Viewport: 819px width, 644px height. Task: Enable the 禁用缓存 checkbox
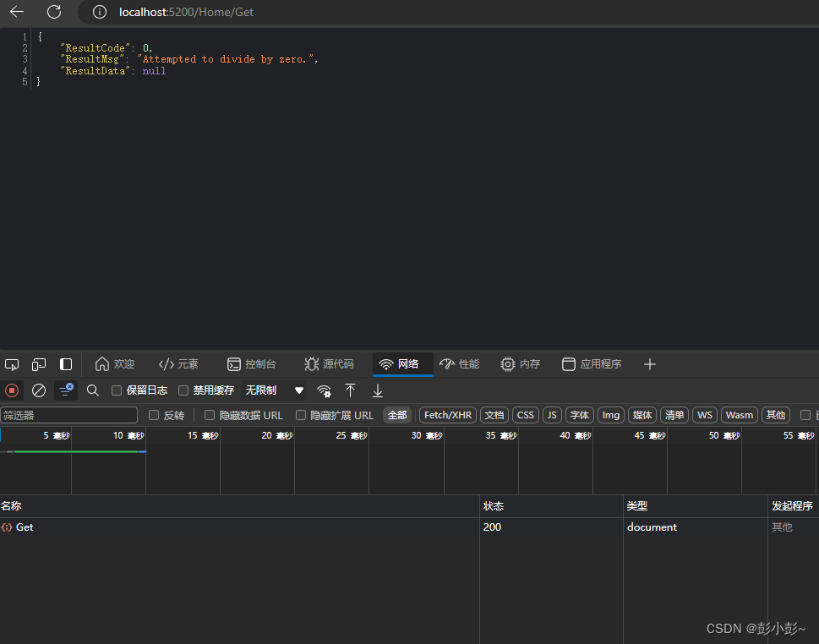coord(183,390)
